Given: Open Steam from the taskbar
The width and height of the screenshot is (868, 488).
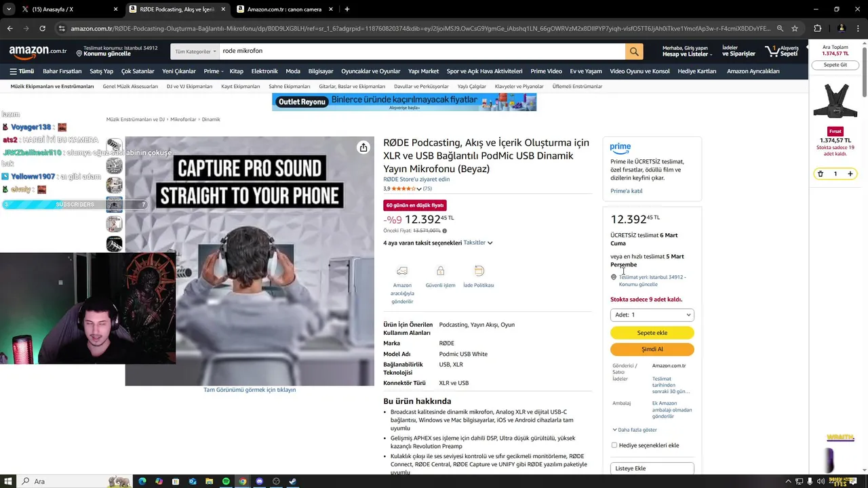Looking at the screenshot, I should (x=292, y=481).
